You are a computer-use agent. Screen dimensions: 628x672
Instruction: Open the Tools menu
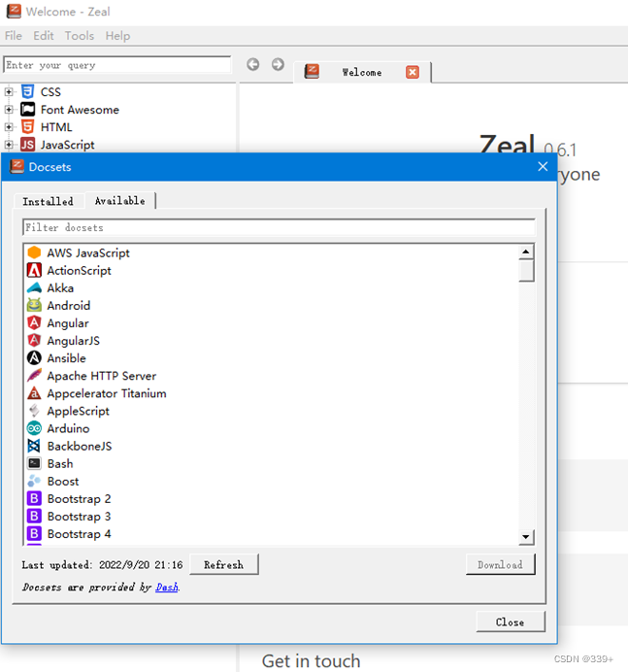click(80, 36)
